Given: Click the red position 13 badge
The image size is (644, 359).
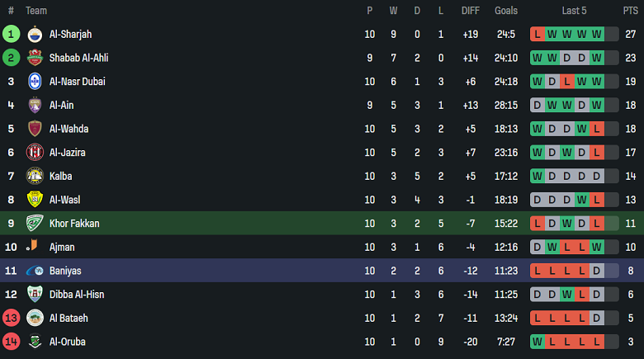Looking at the screenshot, I should [x=11, y=318].
